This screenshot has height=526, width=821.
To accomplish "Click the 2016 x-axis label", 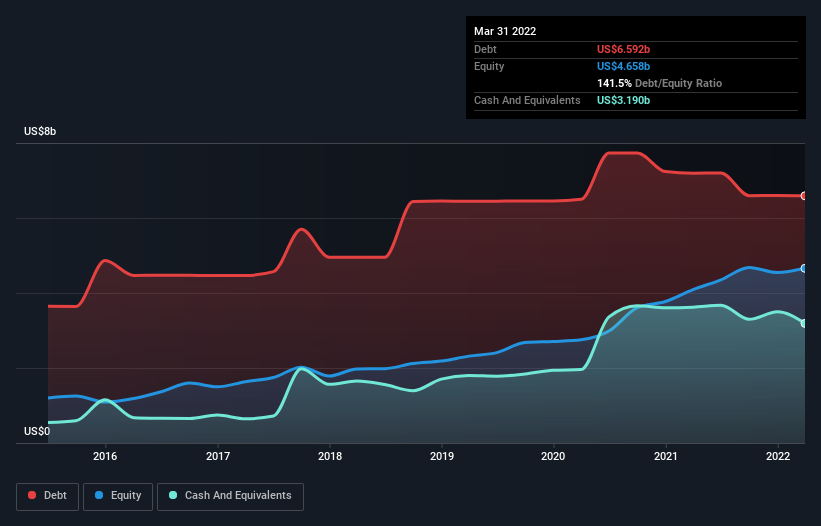I will pyautogui.click(x=105, y=456).
